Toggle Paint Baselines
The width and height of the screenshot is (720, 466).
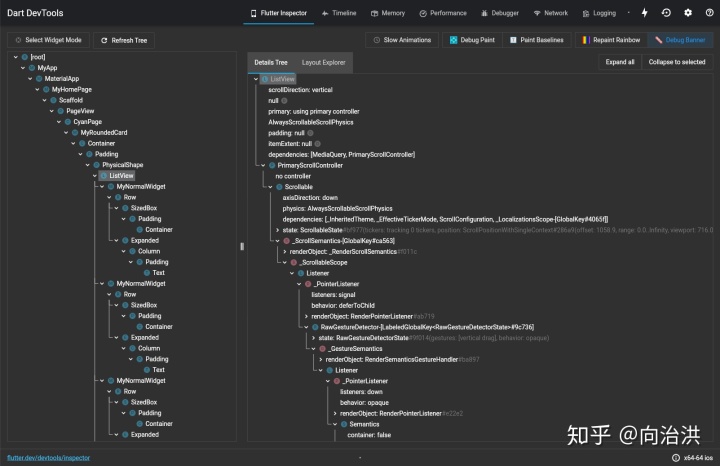coord(536,40)
